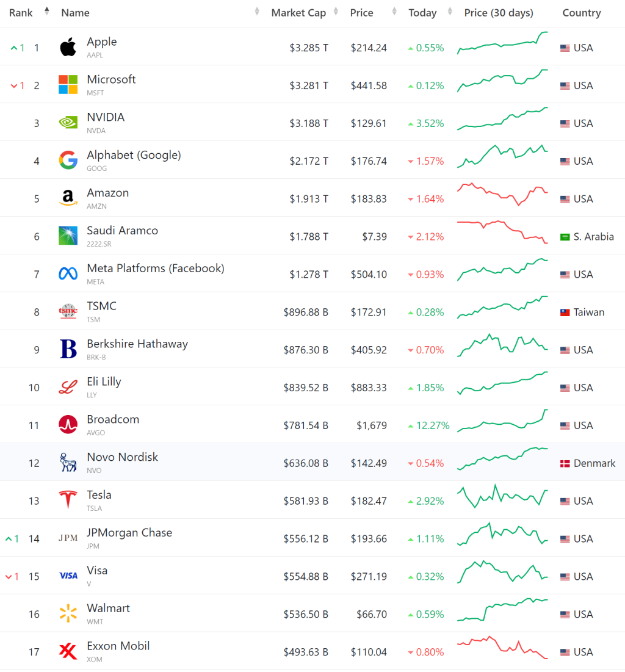This screenshot has width=625, height=672.
Task: Click the Walmart yellow spark logo
Action: [x=68, y=613]
